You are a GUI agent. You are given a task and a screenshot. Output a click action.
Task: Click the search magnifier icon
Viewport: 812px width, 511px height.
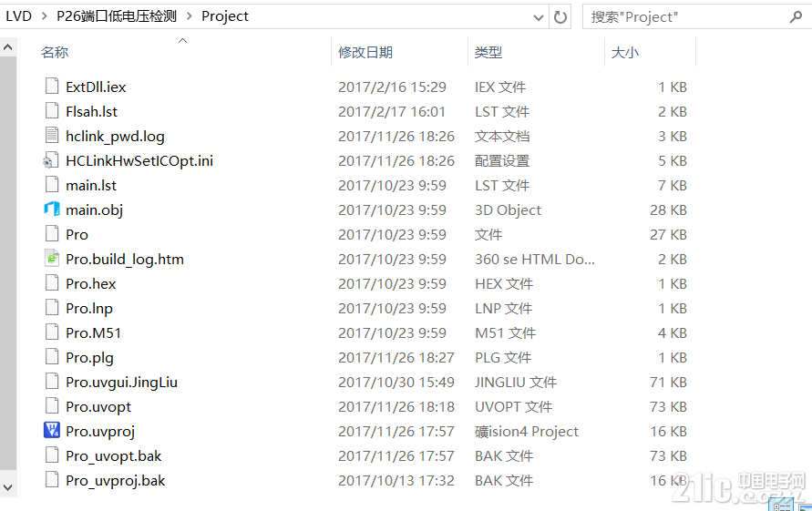point(796,17)
